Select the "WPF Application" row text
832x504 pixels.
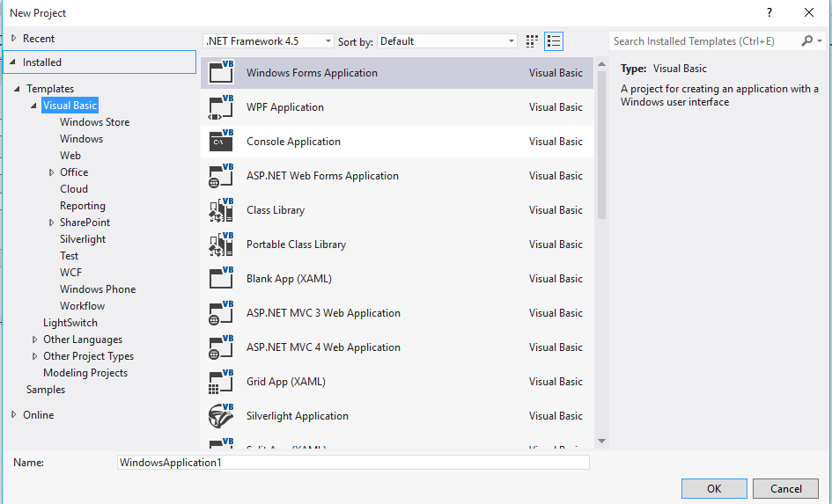pos(285,107)
